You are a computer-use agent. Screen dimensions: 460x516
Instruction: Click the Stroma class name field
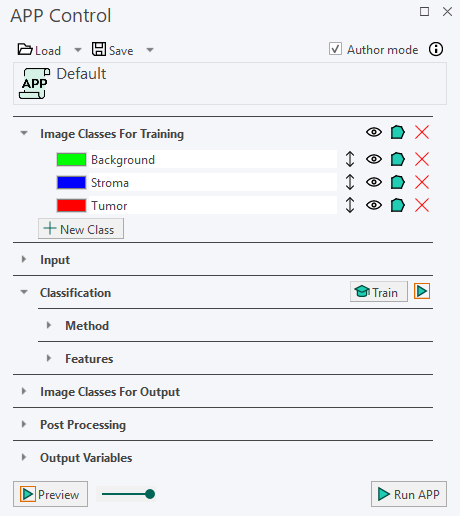pyautogui.click(x=213, y=182)
